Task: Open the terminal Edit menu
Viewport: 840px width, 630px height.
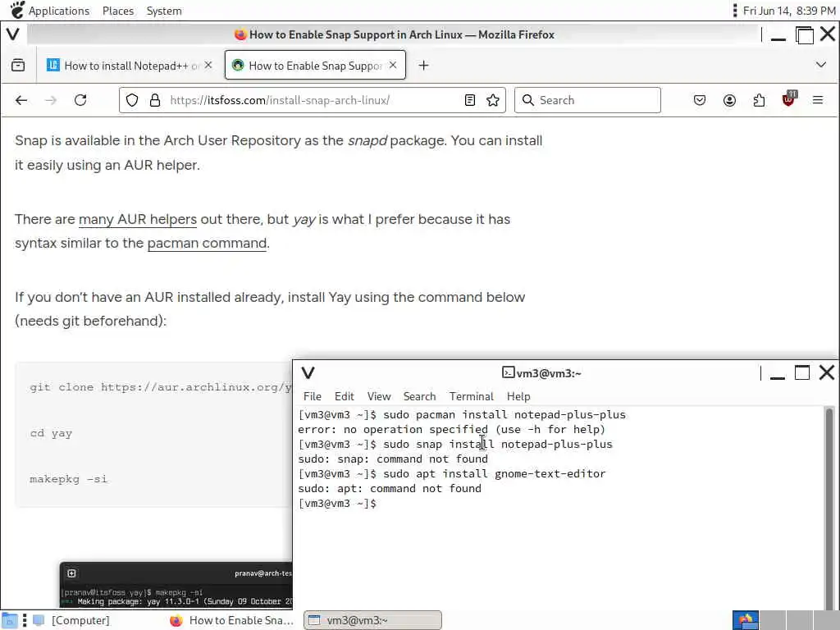Action: (344, 396)
